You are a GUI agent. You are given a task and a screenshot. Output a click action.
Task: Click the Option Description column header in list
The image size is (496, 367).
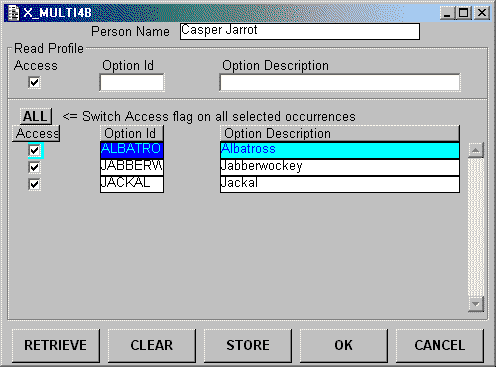click(x=340, y=133)
